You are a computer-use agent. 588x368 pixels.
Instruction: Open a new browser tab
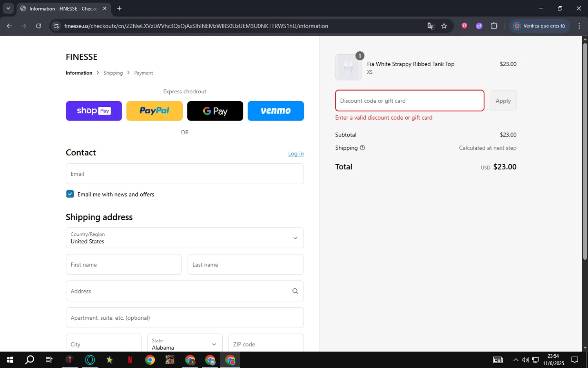119,9
